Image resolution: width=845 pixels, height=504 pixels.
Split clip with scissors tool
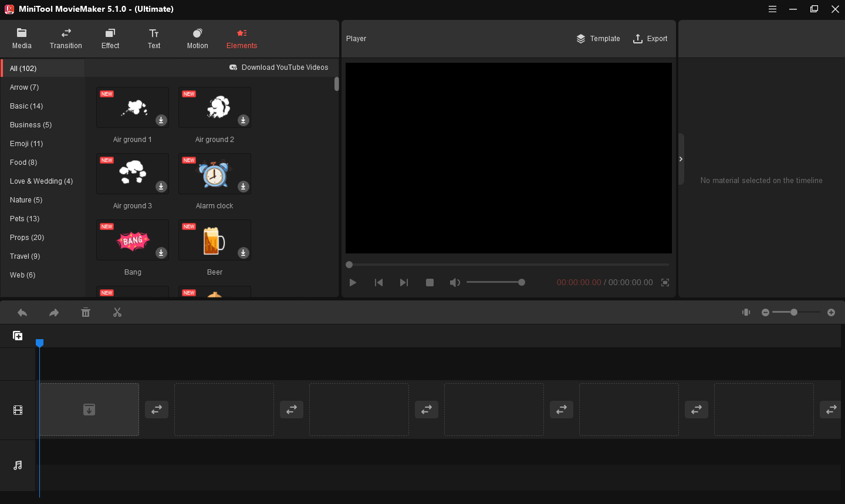117,313
